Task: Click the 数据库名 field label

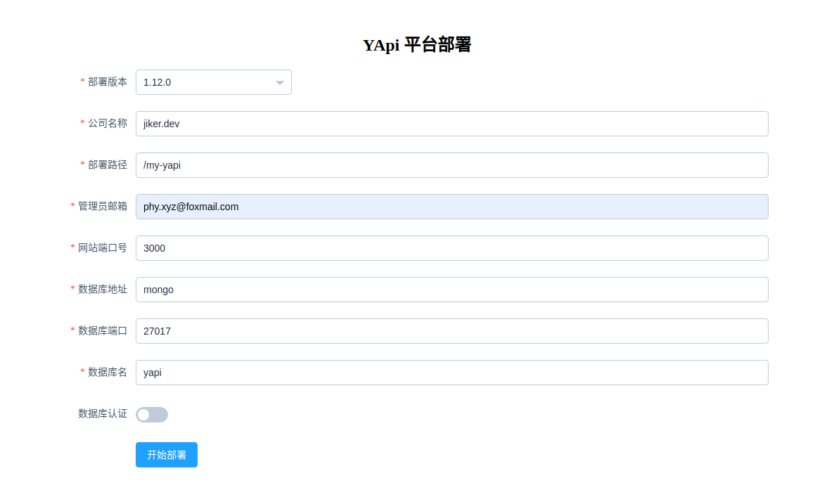Action: pos(107,372)
